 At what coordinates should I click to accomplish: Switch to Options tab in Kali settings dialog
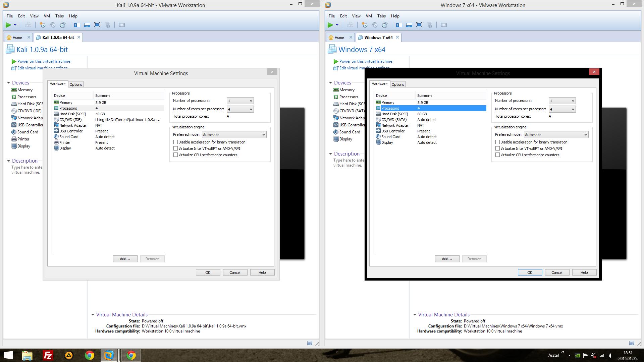[75, 84]
